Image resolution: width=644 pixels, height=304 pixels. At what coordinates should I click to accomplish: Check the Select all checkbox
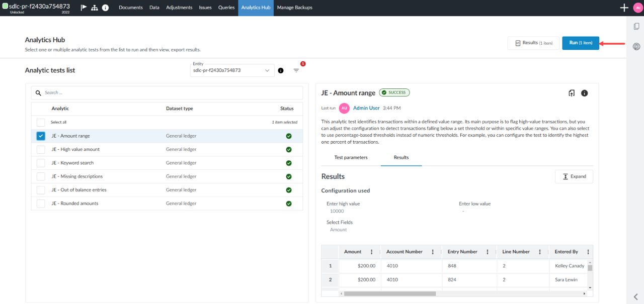click(x=41, y=122)
